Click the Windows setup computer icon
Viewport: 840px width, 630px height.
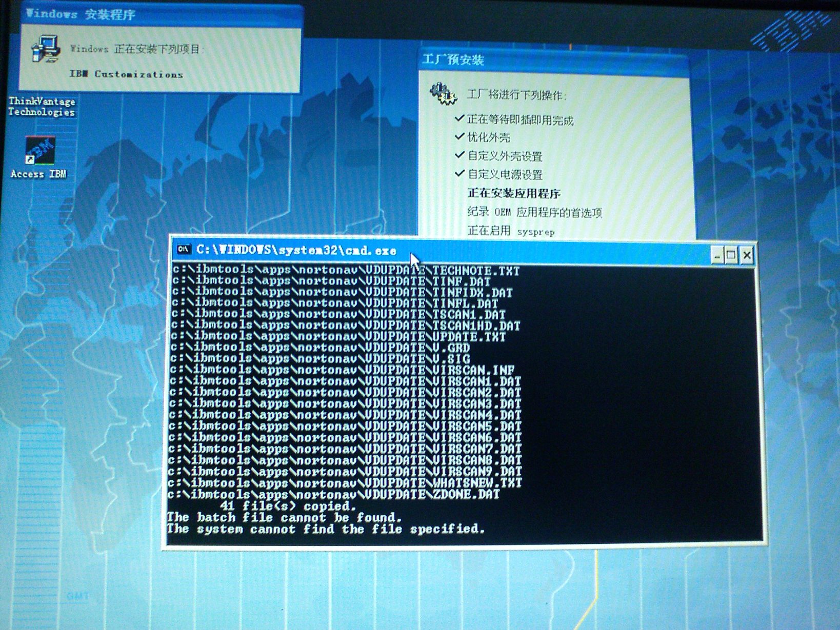(x=46, y=49)
